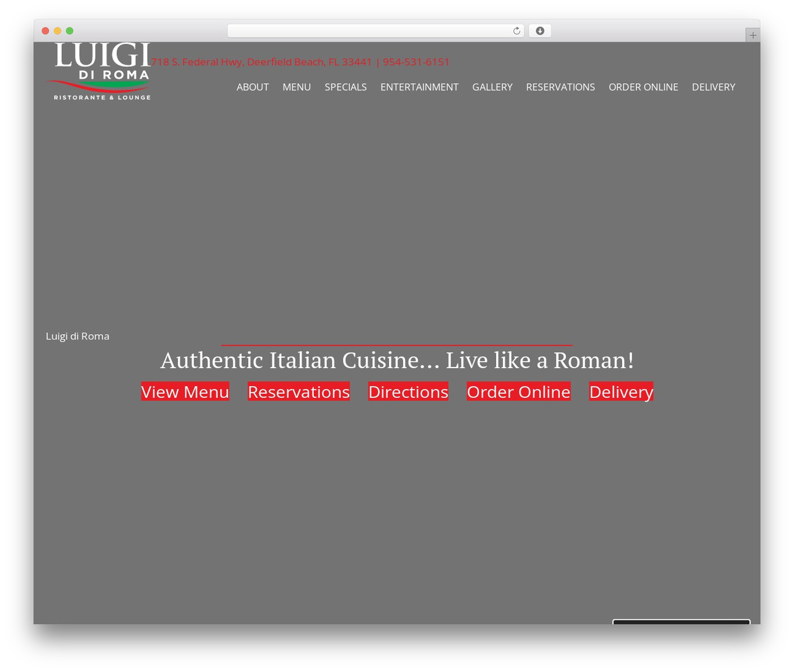Click the Luigi di Roma logo
The width and height of the screenshot is (794, 672).
pyautogui.click(x=99, y=71)
